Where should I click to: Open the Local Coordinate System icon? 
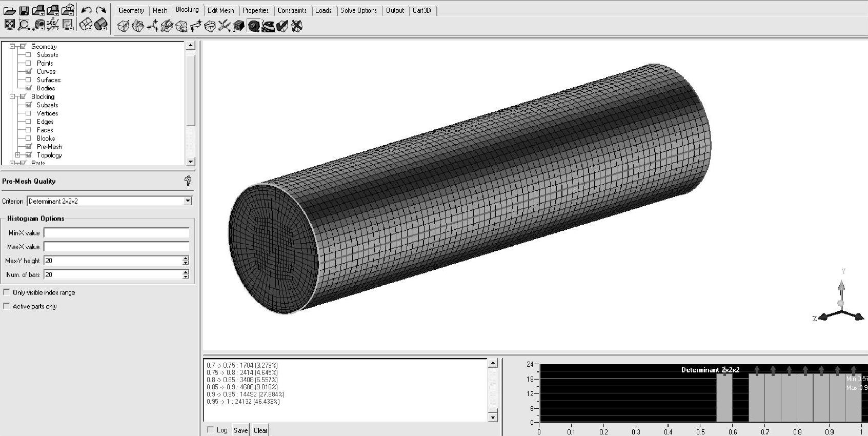[x=53, y=25]
